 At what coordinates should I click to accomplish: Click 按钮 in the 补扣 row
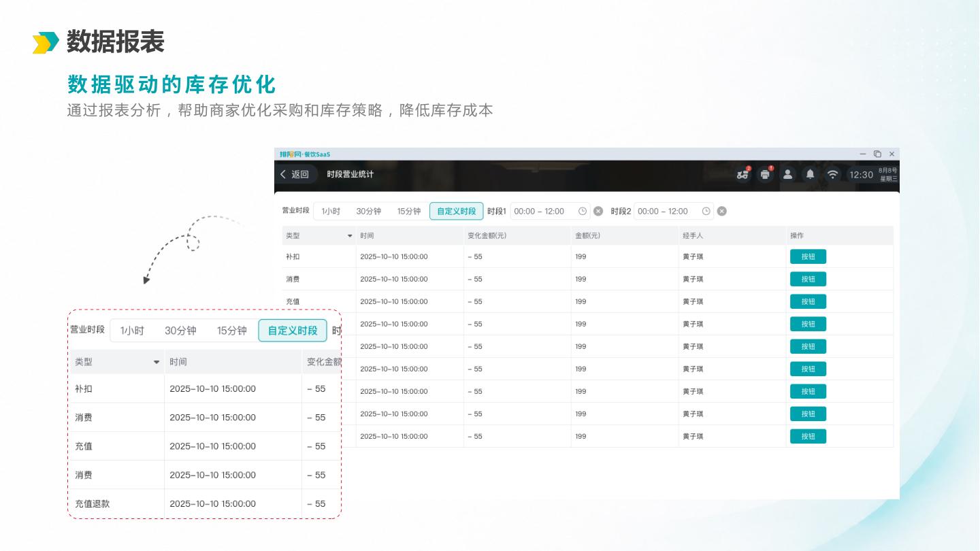point(808,256)
